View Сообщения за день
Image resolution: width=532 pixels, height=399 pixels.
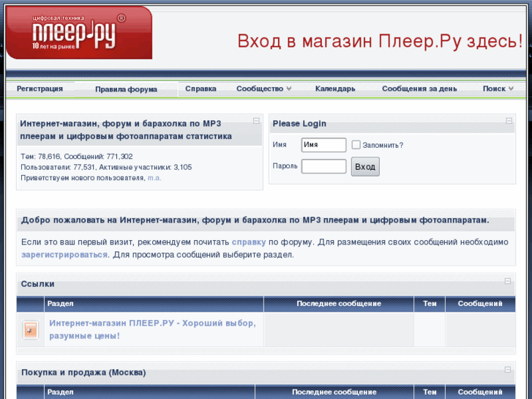[x=419, y=89]
